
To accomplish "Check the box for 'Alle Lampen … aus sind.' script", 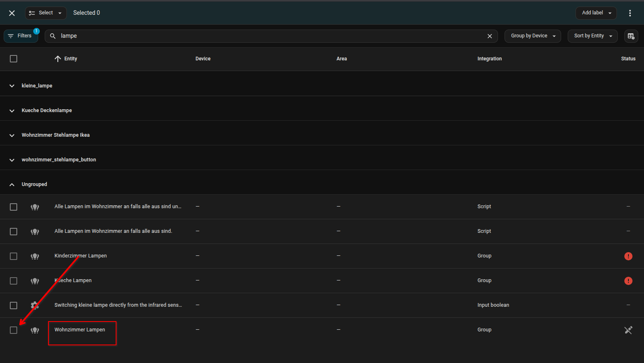I will point(14,232).
